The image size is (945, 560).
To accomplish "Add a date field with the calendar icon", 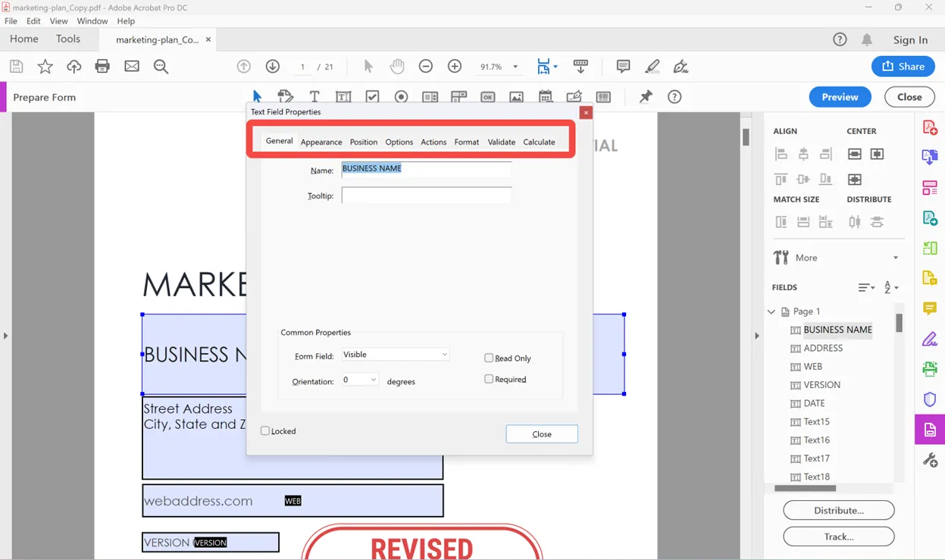I will tap(545, 96).
